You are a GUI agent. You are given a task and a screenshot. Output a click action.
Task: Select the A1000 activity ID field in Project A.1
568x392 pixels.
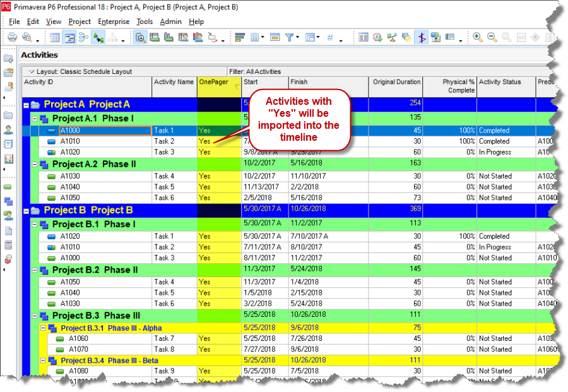pos(105,131)
